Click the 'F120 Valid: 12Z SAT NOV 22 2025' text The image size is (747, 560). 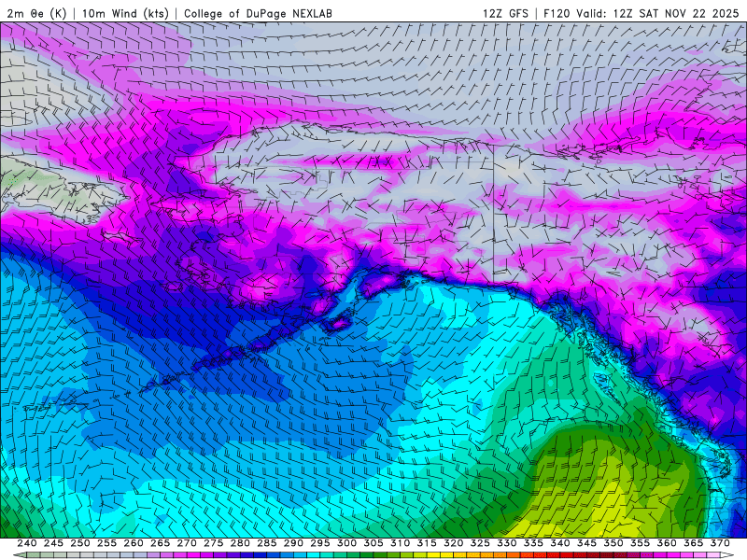pos(641,14)
